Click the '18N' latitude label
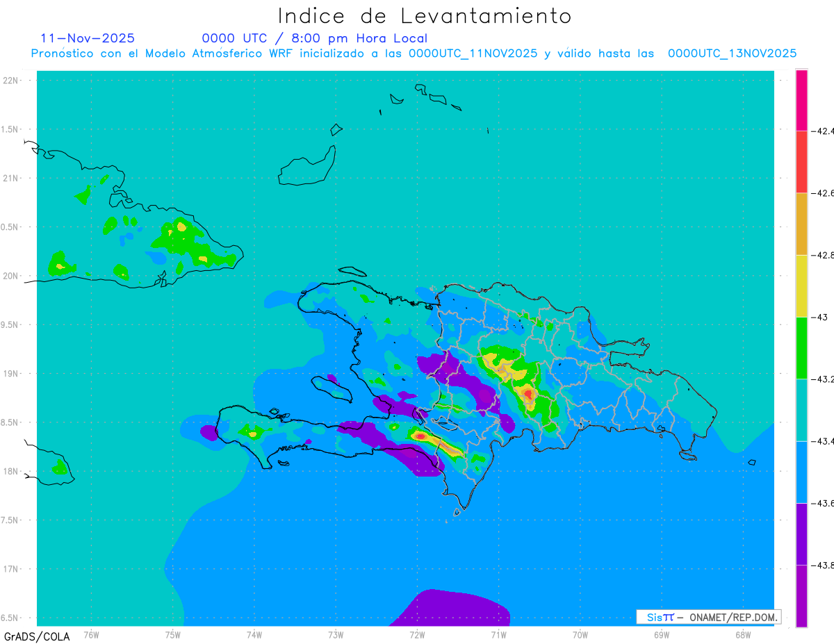 pos(11,471)
